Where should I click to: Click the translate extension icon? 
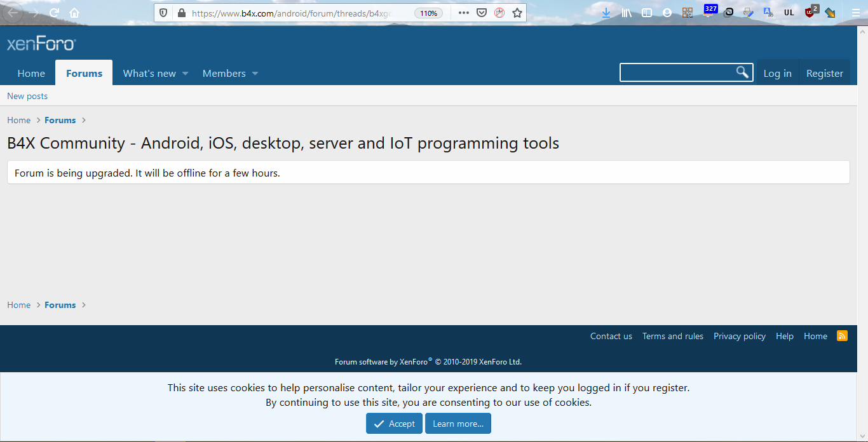[768, 13]
